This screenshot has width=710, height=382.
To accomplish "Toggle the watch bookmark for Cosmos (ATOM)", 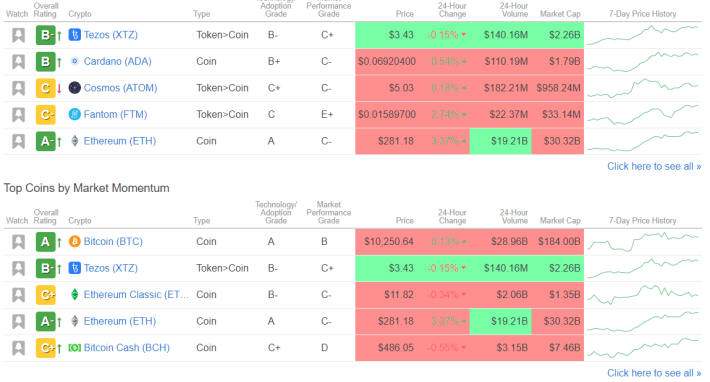I will coord(18,88).
